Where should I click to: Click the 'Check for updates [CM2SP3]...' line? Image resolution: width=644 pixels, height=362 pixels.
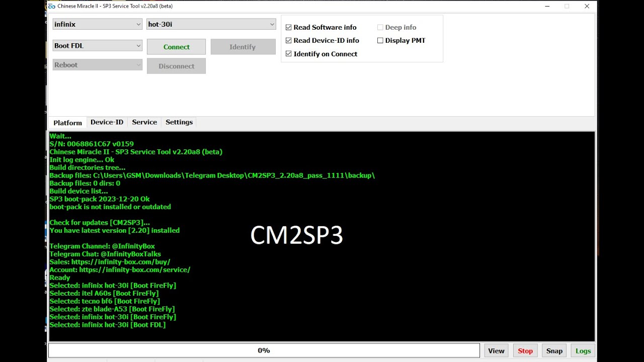(100, 223)
